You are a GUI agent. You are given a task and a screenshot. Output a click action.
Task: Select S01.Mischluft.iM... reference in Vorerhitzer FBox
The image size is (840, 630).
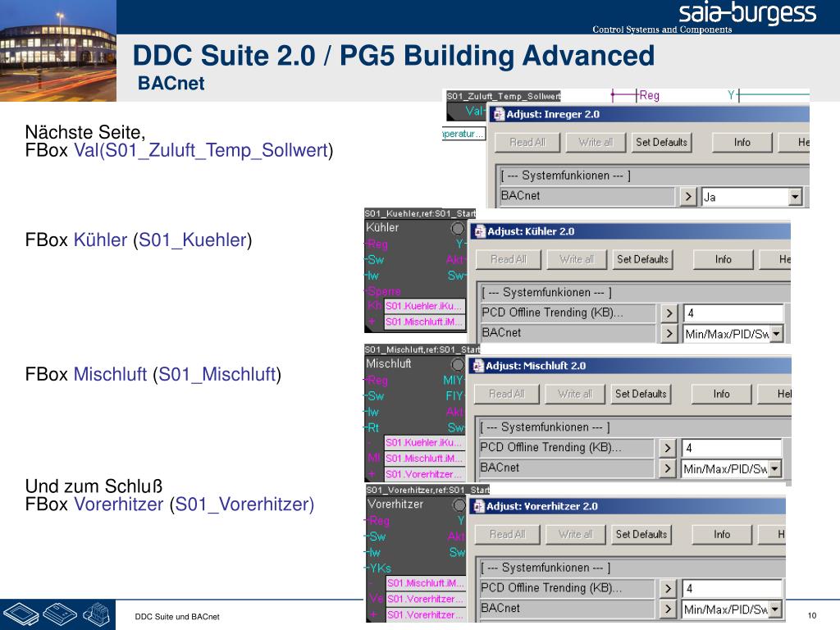tap(426, 583)
